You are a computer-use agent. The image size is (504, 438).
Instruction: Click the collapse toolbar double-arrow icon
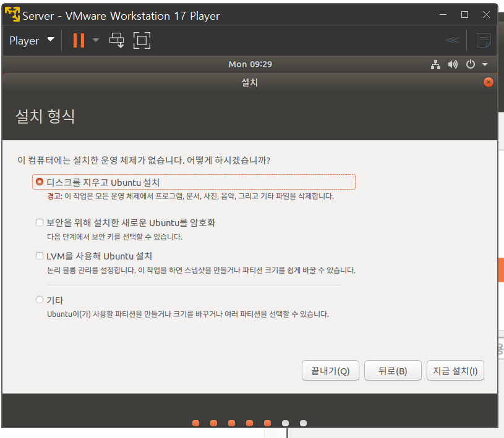pos(453,40)
